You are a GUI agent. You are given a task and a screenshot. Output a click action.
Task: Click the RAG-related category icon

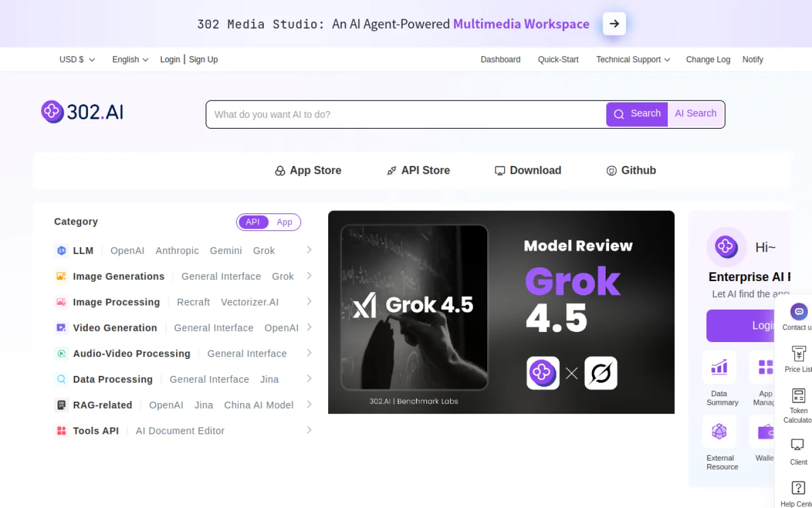[61, 405]
